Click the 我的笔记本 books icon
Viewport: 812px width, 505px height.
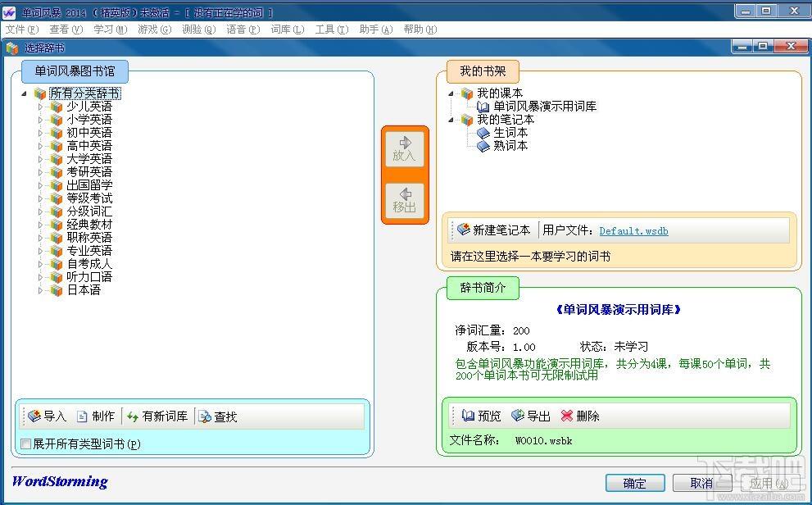click(x=467, y=120)
